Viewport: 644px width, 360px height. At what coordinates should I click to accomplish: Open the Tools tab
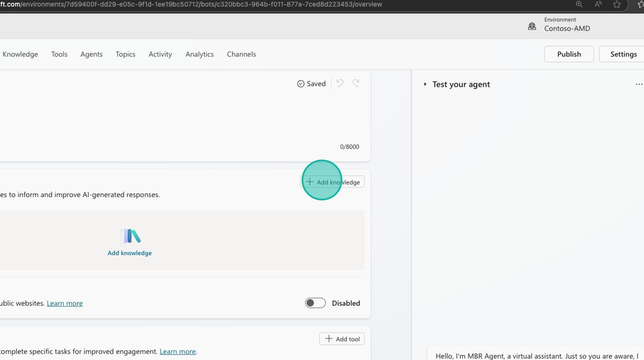pyautogui.click(x=59, y=54)
